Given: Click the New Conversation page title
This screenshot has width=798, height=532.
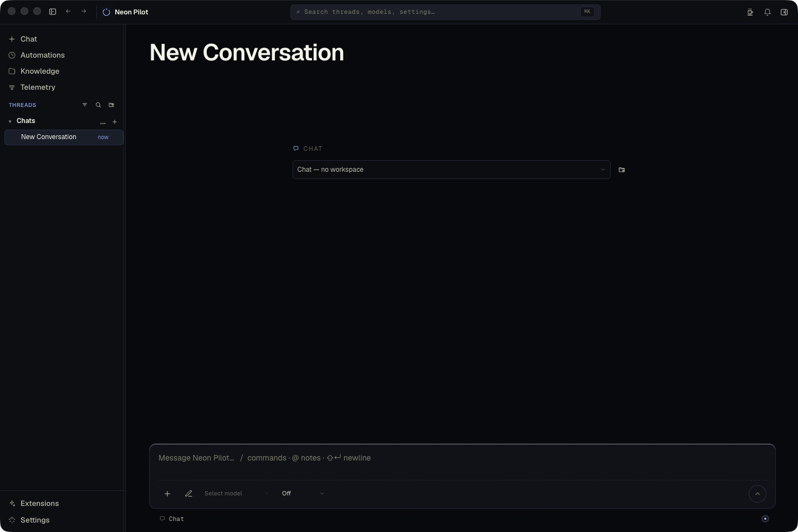Looking at the screenshot, I should (x=247, y=53).
